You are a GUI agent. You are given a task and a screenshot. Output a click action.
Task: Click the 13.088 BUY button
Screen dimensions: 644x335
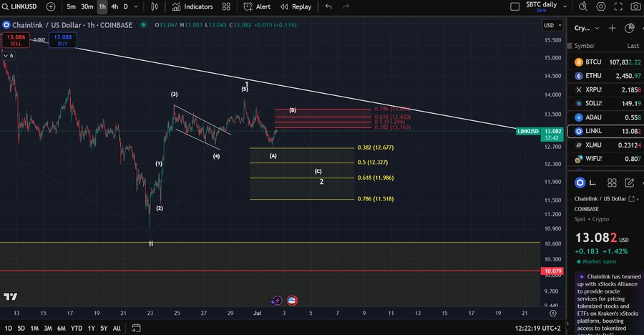coord(62,40)
